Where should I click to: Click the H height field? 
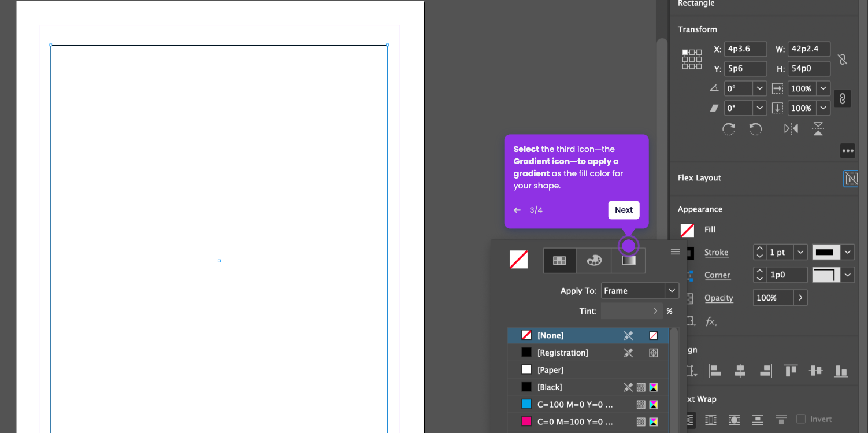(x=809, y=69)
